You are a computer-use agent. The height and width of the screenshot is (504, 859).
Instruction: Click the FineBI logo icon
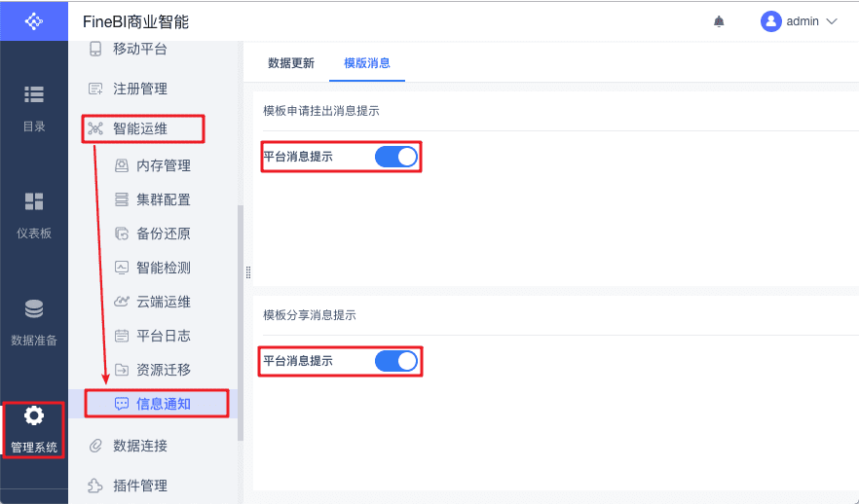tap(34, 20)
